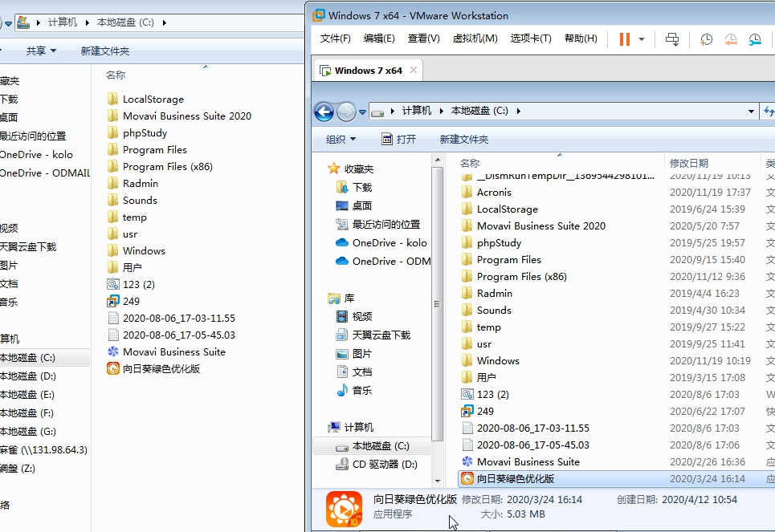Open the 虚拟机(M) menu
The width and height of the screenshot is (775, 532).
pos(475,39)
